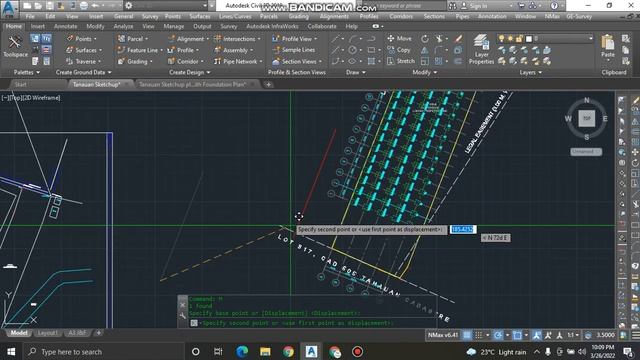
Task: Click the Bandicam record icon in taskbar
Action: tap(357, 352)
